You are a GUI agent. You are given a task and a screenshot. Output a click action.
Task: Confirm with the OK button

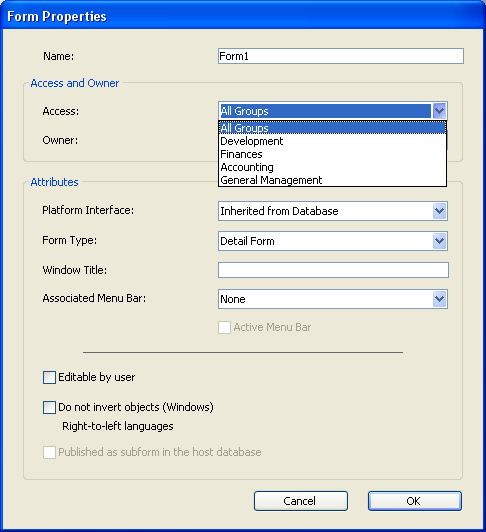415,501
